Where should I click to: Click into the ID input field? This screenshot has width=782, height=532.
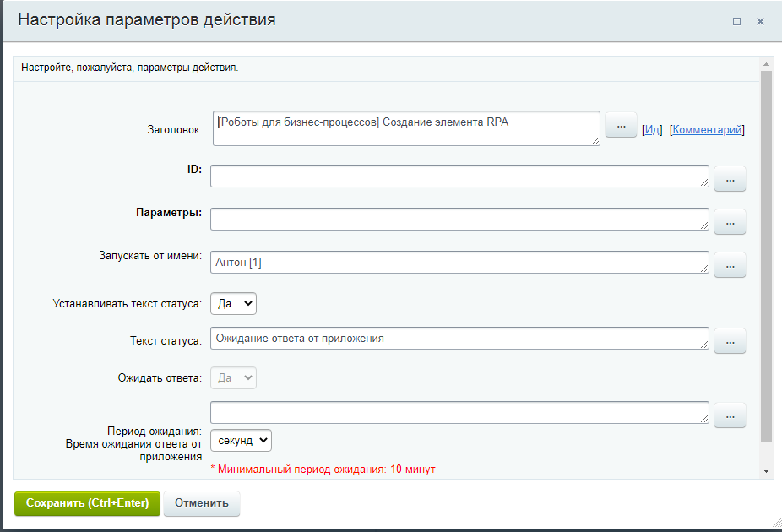(x=459, y=176)
